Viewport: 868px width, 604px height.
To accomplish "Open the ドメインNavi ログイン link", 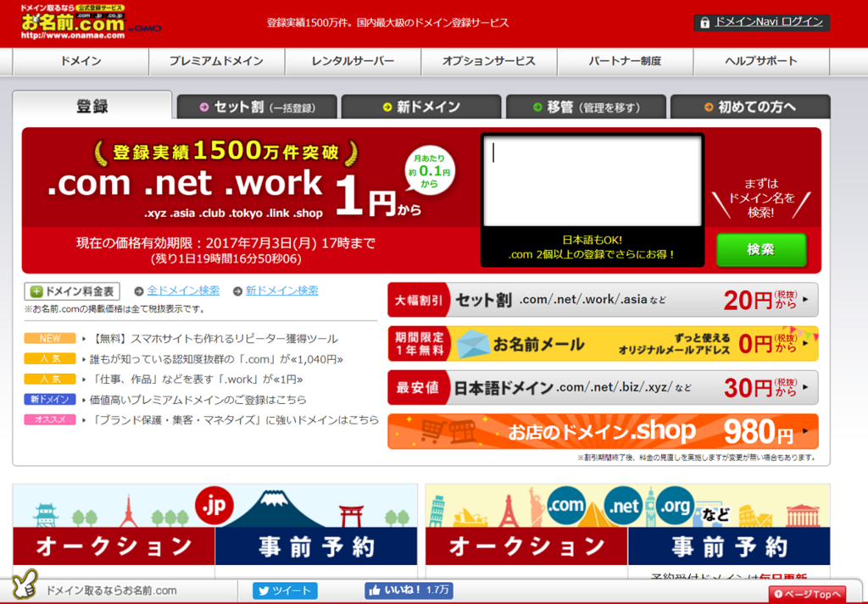I will [768, 22].
